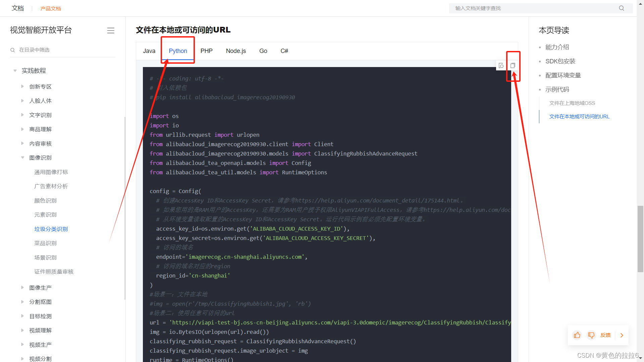Viewport: 644px width, 362px height.
Task: Expand the 文字识别 tree node
Action: [22, 115]
